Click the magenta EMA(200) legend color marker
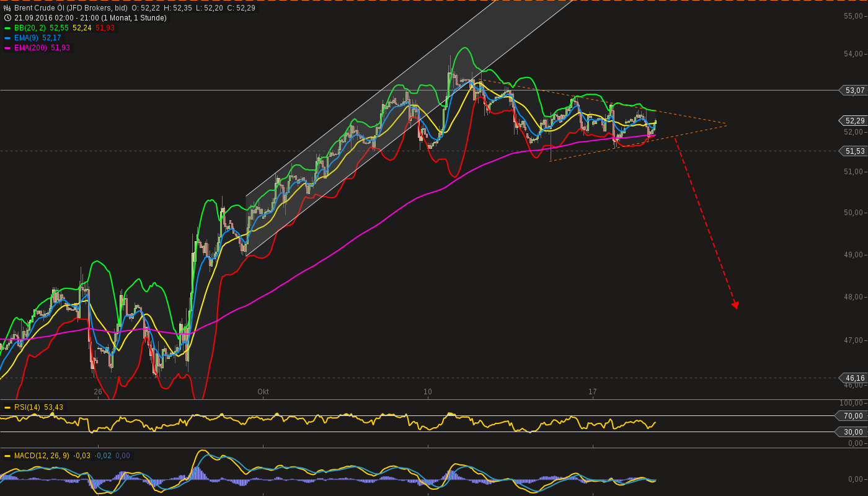 pyautogui.click(x=7, y=48)
